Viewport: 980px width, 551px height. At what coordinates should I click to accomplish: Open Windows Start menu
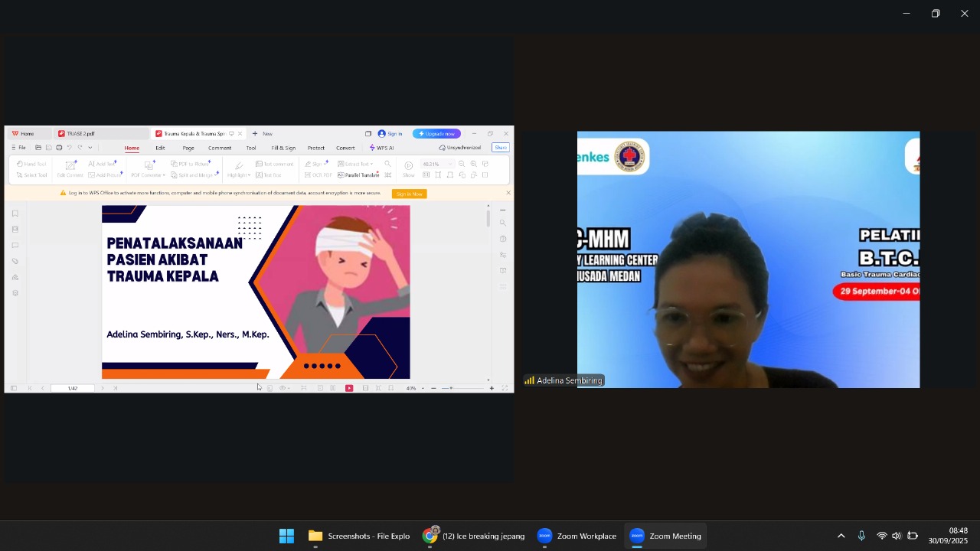pyautogui.click(x=286, y=536)
